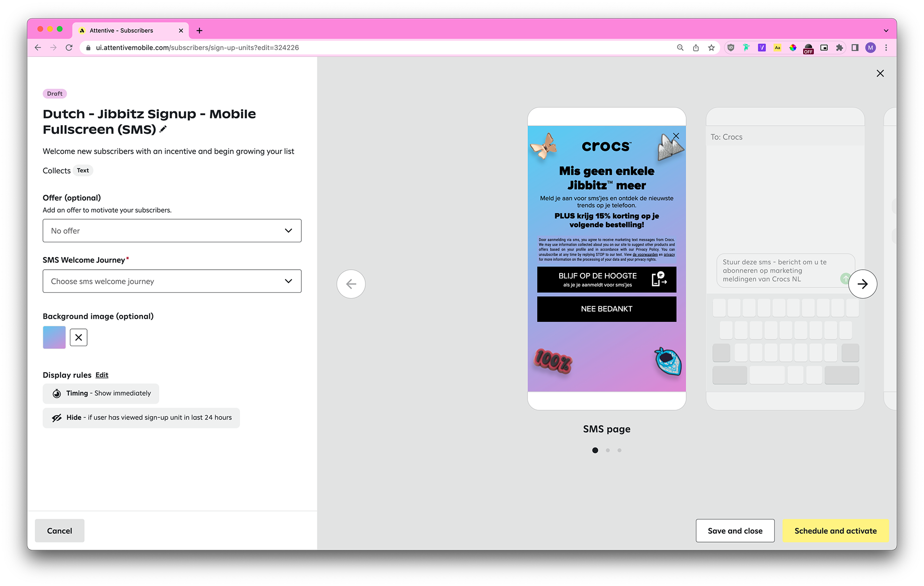Open the No offer dropdown

[x=172, y=231]
